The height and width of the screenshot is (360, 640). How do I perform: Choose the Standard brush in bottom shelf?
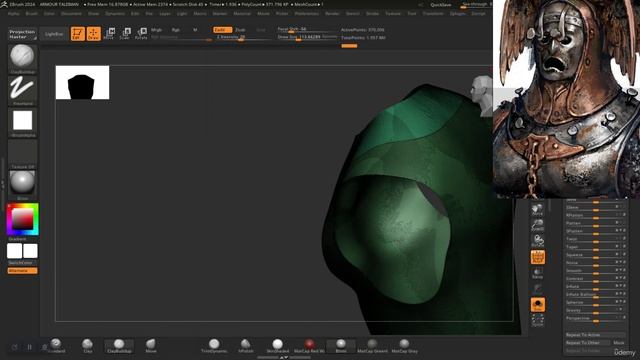56,345
